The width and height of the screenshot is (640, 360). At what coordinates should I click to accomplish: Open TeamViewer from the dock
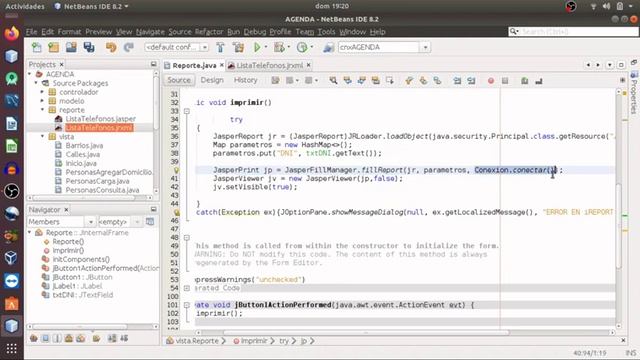pos(11,281)
